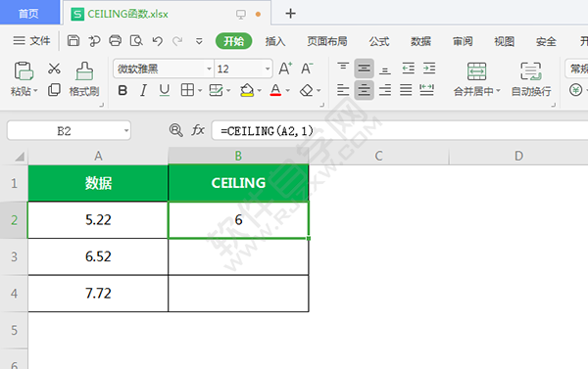Click Distributed alignment icon
Screen dimensions: 588x369
(426, 90)
